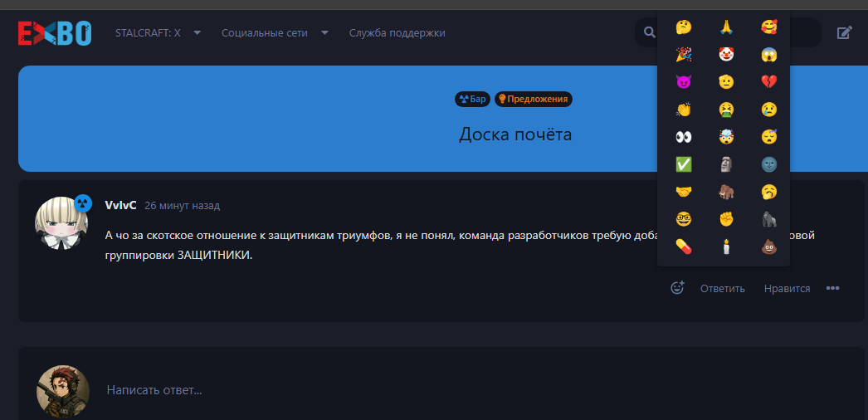Open the post options three-dots menu
This screenshot has width=868, height=420.
pyautogui.click(x=832, y=288)
